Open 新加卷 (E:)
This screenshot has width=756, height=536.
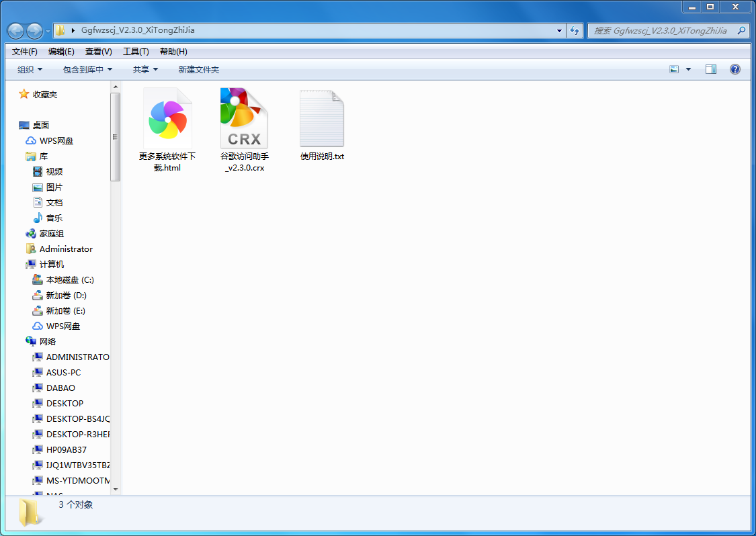click(x=66, y=310)
